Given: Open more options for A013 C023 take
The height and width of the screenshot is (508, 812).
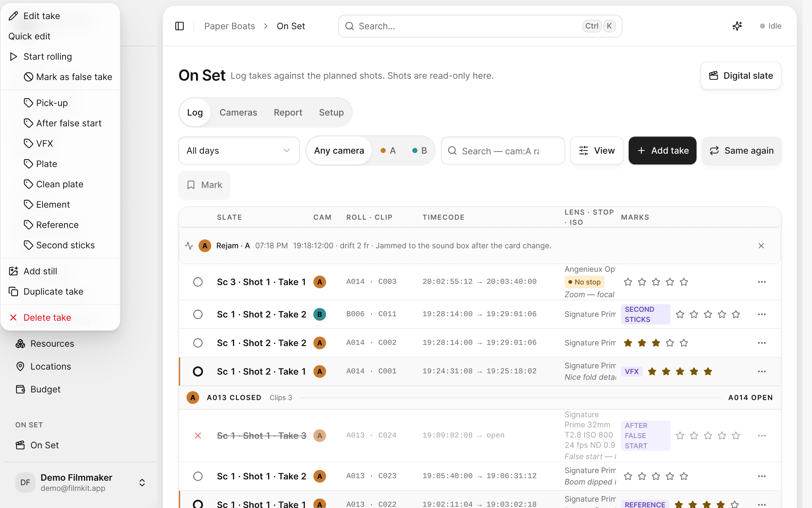Looking at the screenshot, I should 761,476.
